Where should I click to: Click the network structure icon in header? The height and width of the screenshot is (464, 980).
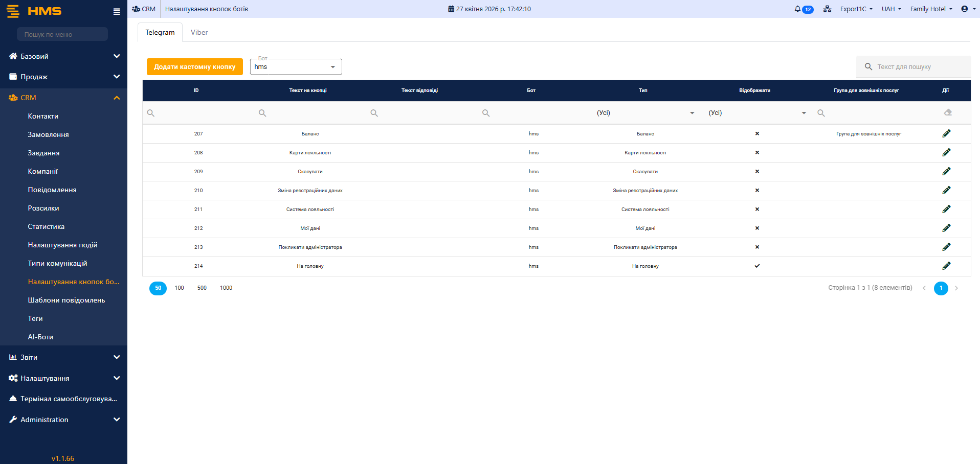tap(827, 9)
